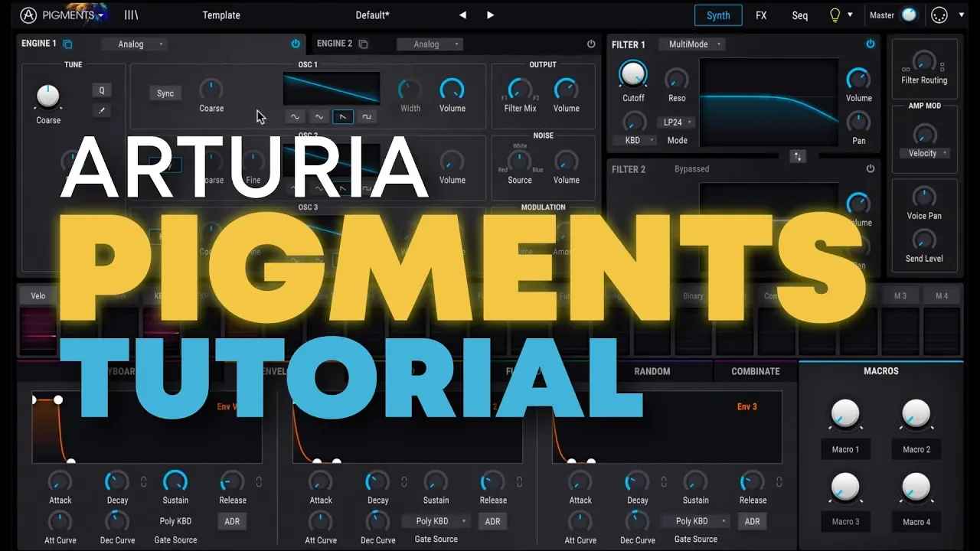Open the KBD dropdown under Filter 1
This screenshot has width=980, height=551.
[636, 140]
